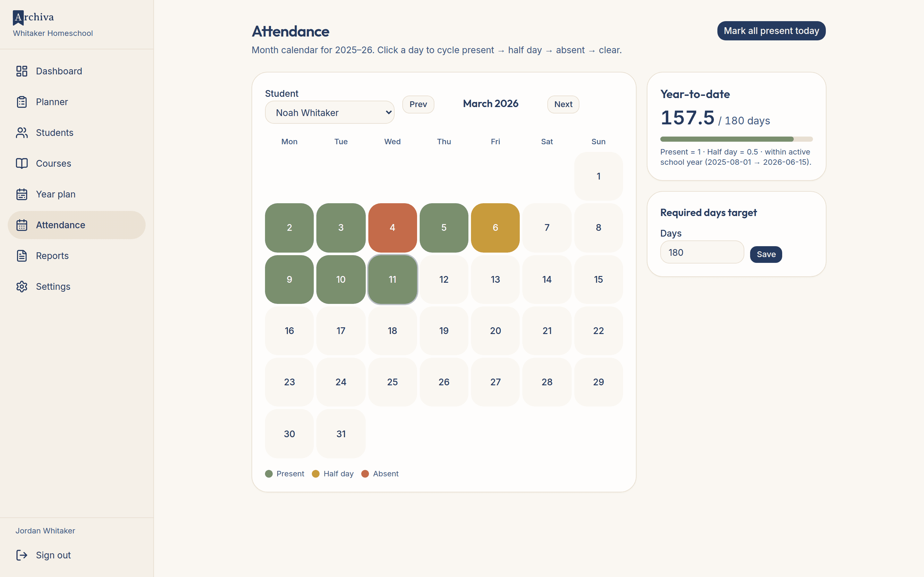Open the Settings gear icon

22,287
